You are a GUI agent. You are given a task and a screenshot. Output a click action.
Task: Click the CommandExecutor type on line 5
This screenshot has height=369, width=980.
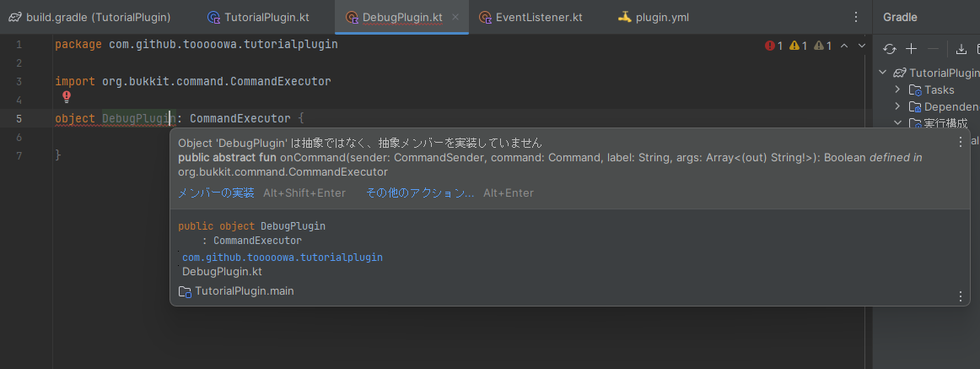pos(240,118)
